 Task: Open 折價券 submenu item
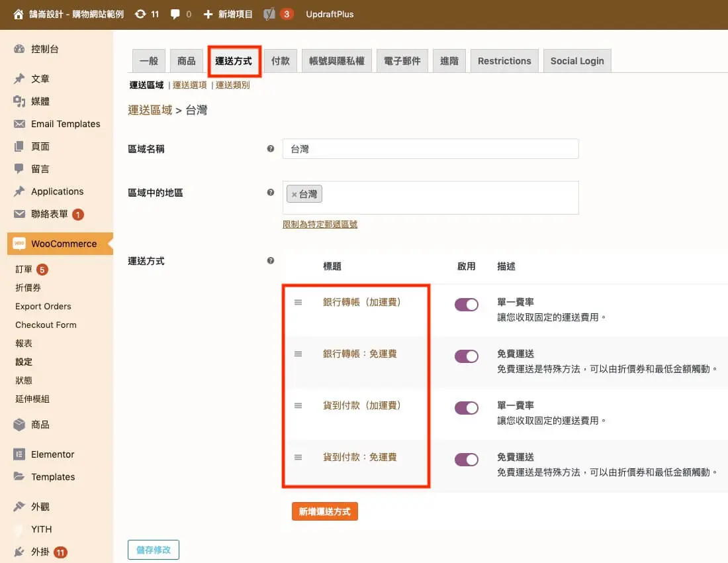(x=28, y=288)
